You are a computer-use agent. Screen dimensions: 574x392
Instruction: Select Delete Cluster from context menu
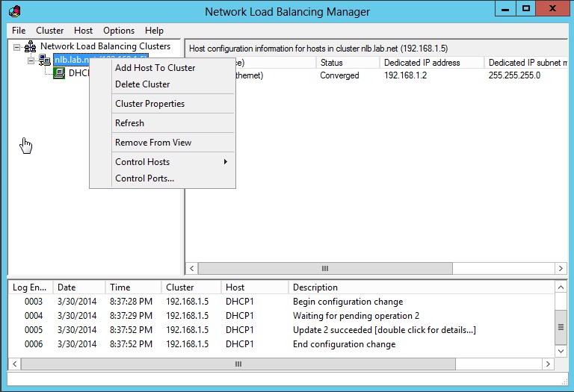pos(142,84)
